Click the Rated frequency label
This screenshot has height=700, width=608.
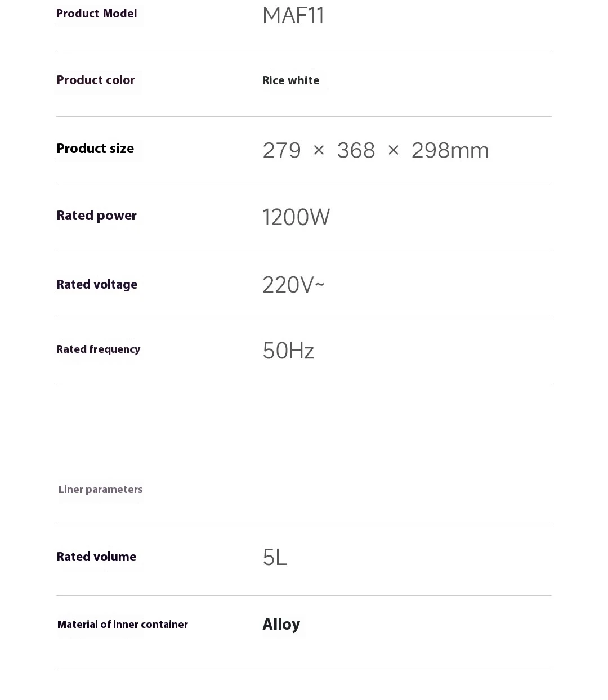pos(99,349)
